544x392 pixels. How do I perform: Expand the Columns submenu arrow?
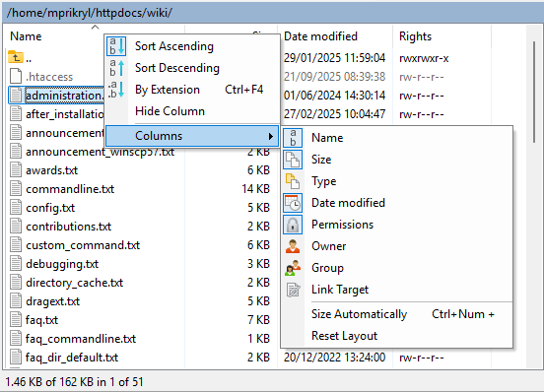point(271,136)
